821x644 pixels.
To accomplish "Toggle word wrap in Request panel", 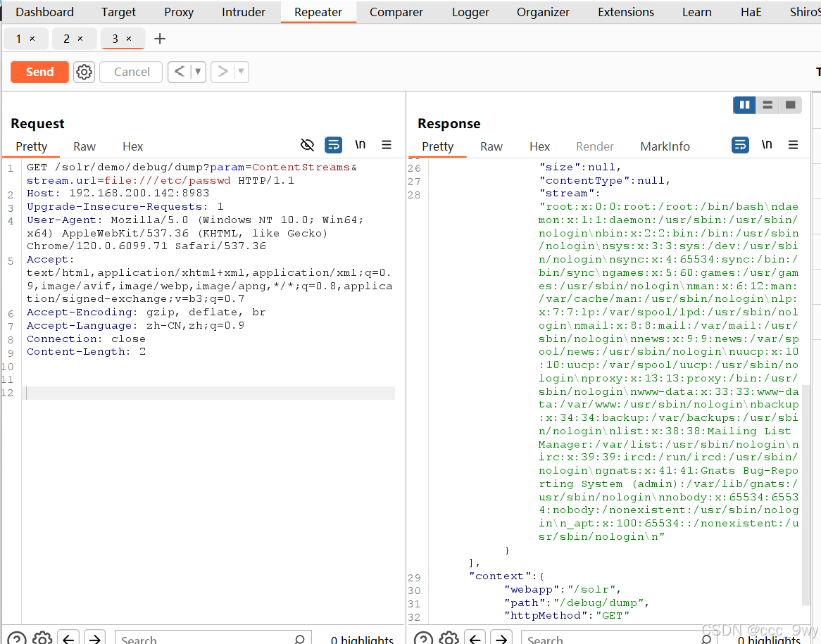I will click(x=334, y=145).
